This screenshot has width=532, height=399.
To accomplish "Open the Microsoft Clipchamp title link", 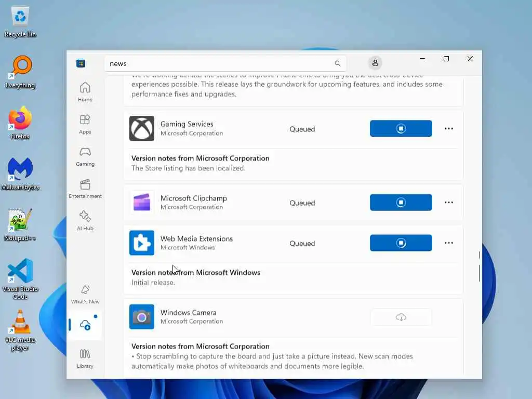I will click(x=193, y=198).
